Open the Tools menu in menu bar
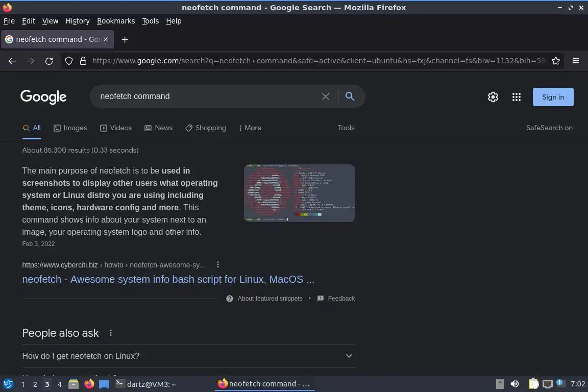 point(151,21)
